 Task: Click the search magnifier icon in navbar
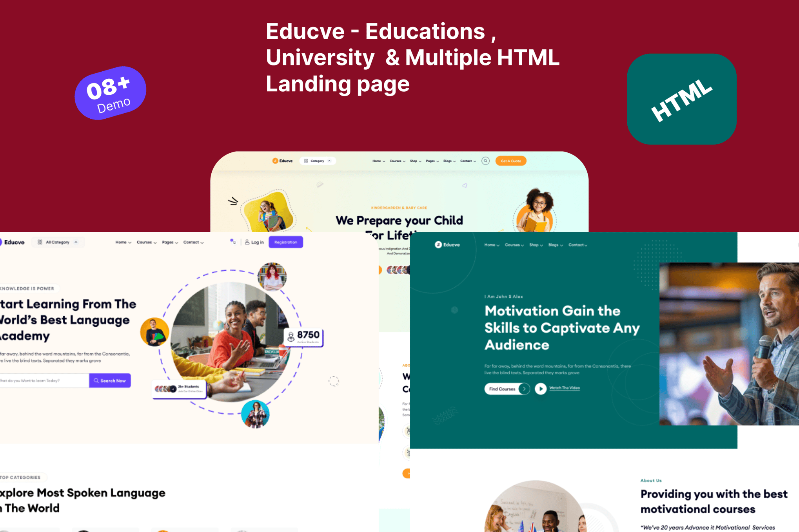click(x=485, y=161)
